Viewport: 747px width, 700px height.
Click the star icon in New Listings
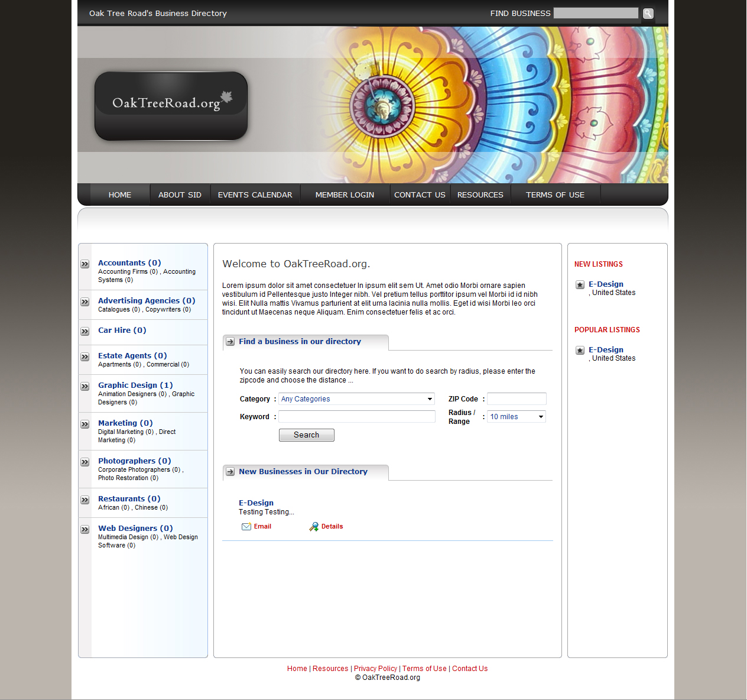point(580,285)
